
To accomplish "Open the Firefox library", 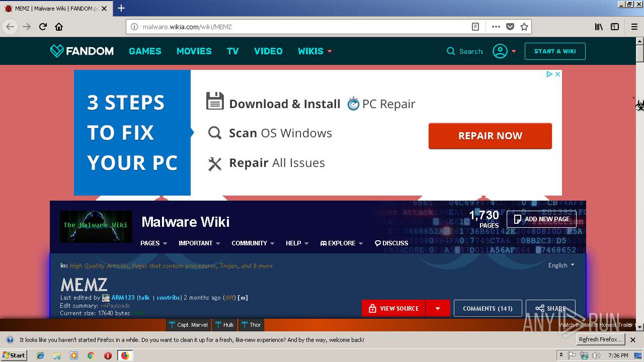I will coord(599,27).
